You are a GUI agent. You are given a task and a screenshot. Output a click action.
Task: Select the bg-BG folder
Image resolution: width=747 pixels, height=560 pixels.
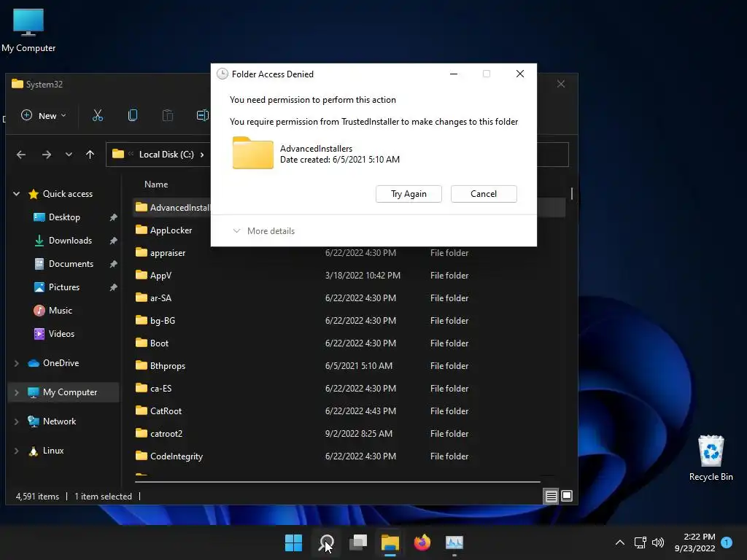(163, 321)
